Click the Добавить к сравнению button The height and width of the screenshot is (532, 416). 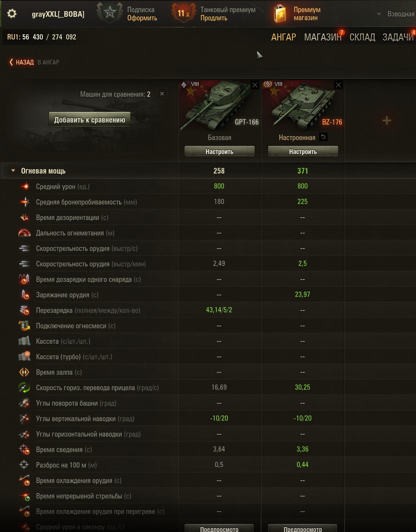[x=90, y=120]
